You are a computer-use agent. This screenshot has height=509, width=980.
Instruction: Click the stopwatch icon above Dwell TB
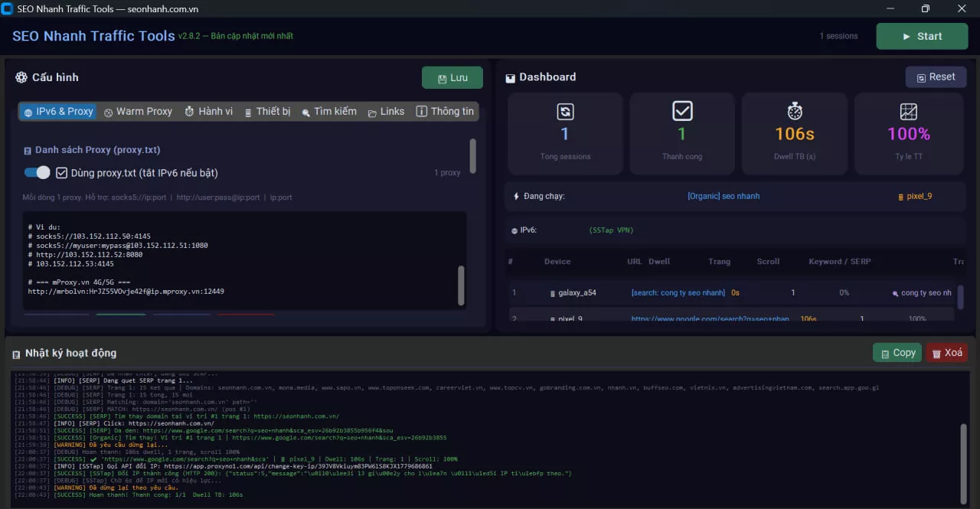click(x=795, y=112)
